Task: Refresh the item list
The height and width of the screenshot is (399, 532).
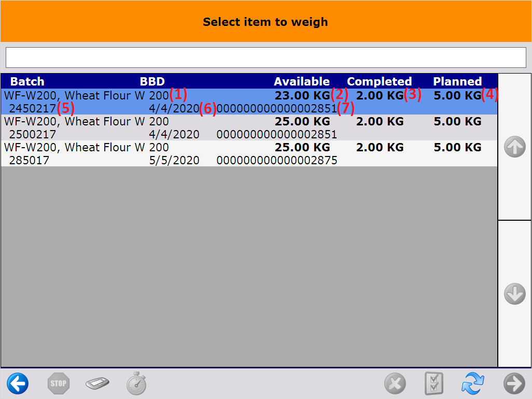Action: [473, 384]
